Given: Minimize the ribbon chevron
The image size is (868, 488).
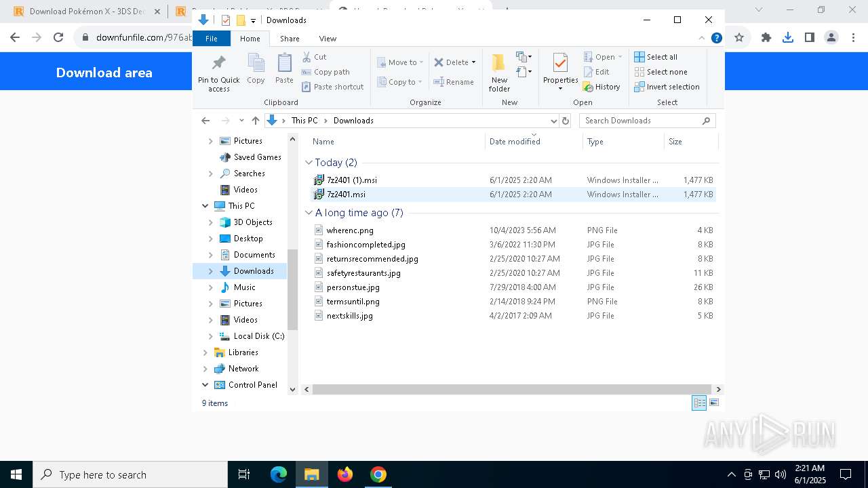Looking at the screenshot, I should [702, 38].
